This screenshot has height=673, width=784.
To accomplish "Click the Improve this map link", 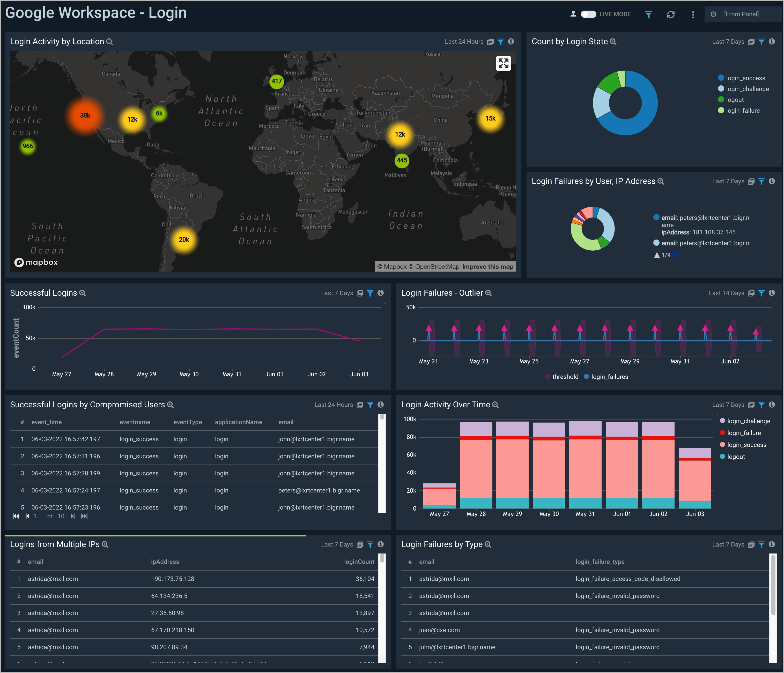I will click(x=487, y=267).
